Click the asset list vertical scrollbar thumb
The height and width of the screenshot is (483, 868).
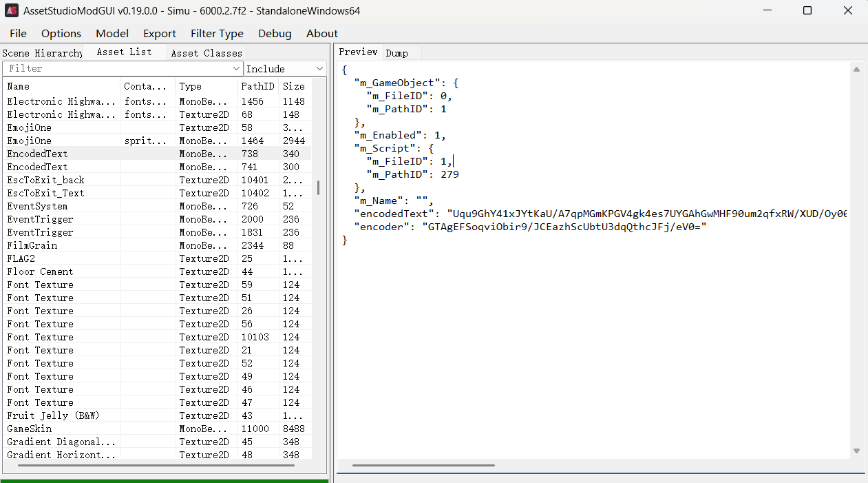pos(318,187)
